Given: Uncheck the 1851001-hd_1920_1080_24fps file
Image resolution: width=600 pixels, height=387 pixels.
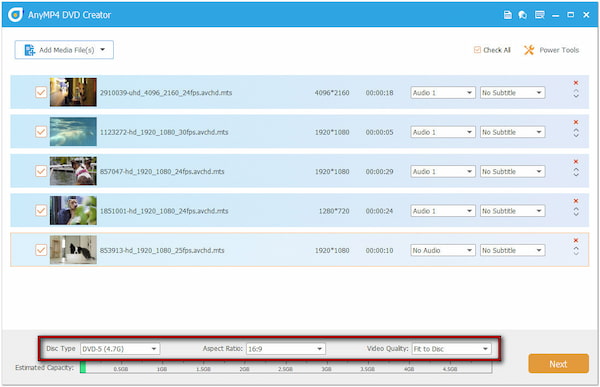Looking at the screenshot, I should (41, 211).
